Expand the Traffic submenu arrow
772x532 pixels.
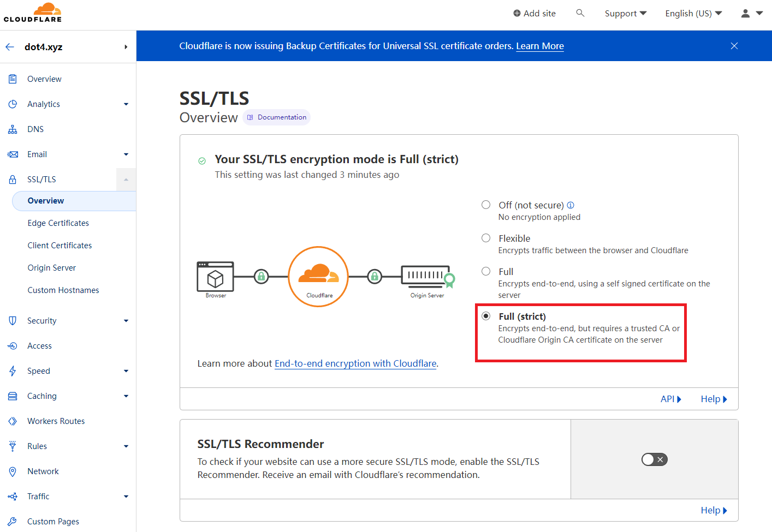(x=126, y=497)
